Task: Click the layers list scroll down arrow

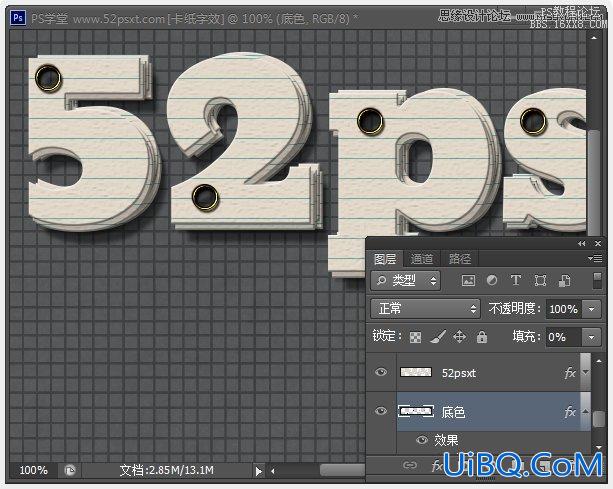Action: [x=599, y=447]
